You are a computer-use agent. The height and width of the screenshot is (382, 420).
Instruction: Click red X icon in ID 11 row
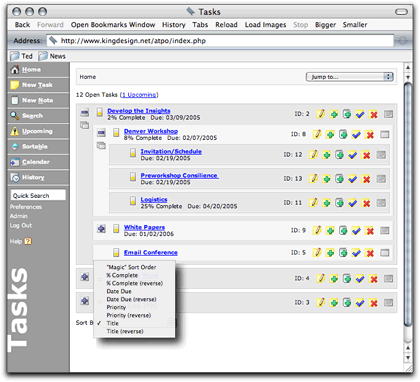coord(366,203)
